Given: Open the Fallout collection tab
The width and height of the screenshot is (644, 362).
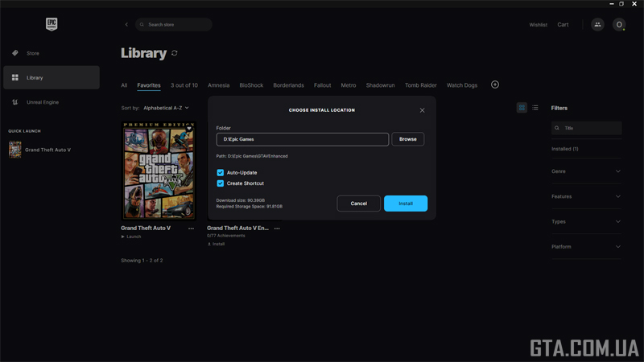Looking at the screenshot, I should pos(323,85).
